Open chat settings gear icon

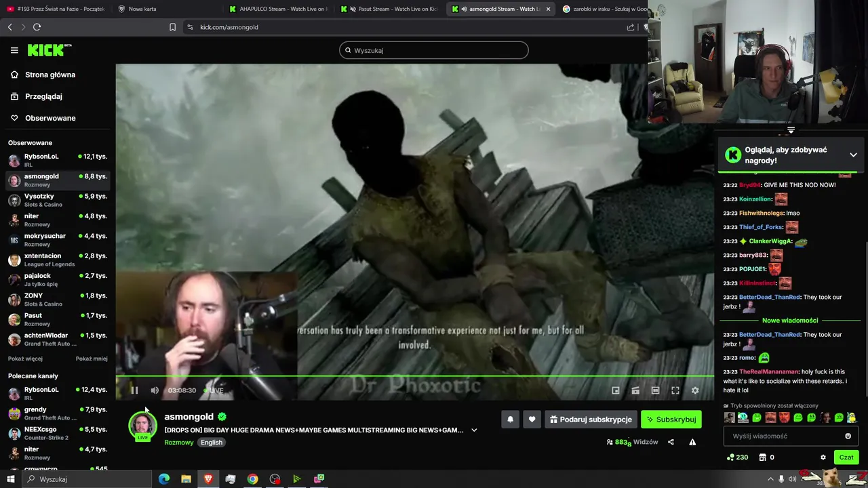coord(823,457)
